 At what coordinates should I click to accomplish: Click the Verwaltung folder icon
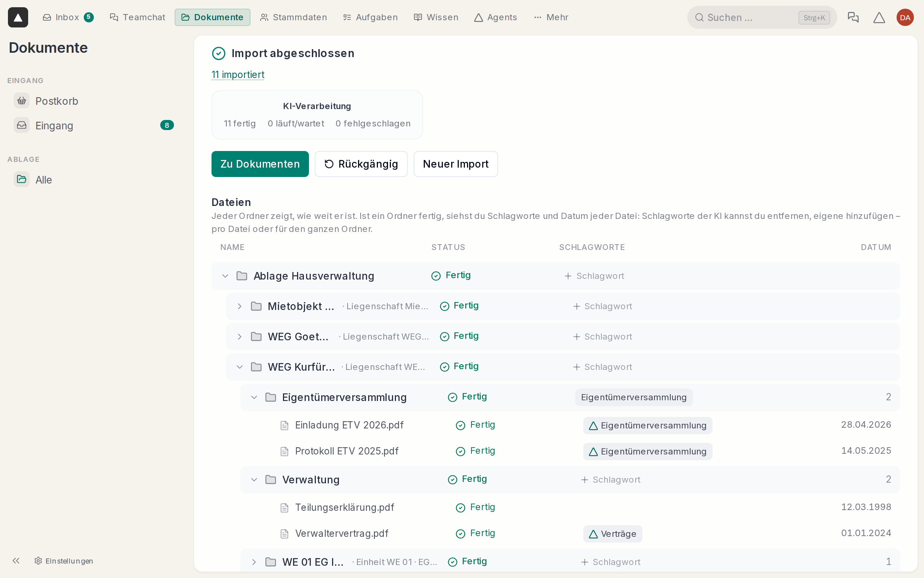click(x=271, y=479)
